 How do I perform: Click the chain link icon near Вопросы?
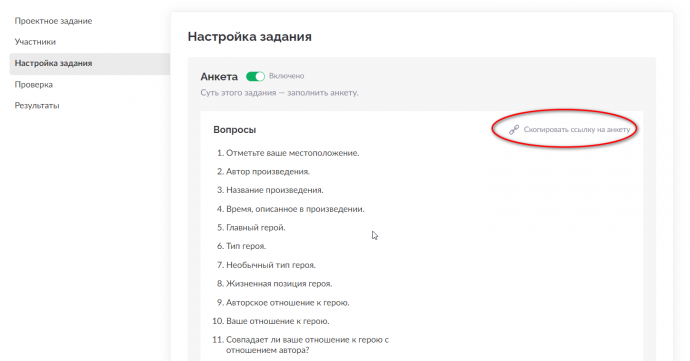coord(514,129)
